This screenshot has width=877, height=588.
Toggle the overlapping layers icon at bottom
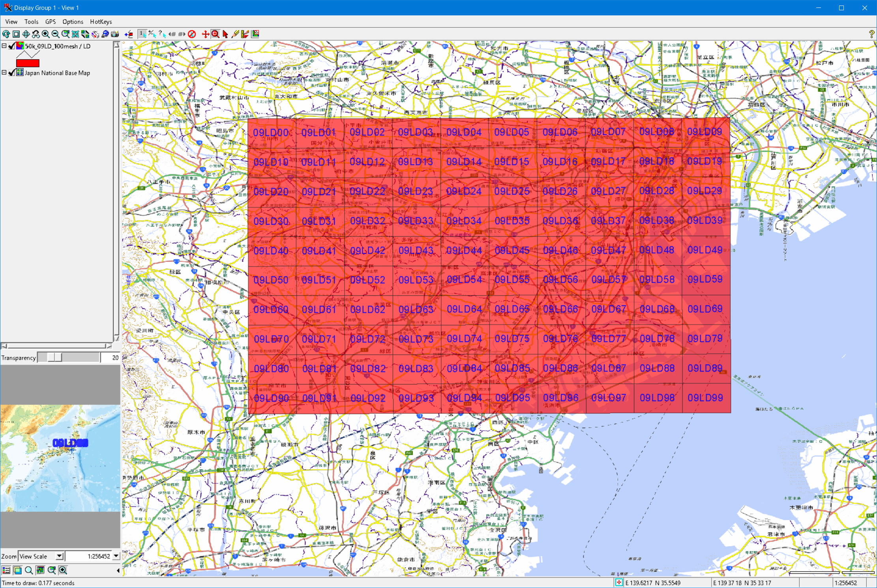point(17,570)
